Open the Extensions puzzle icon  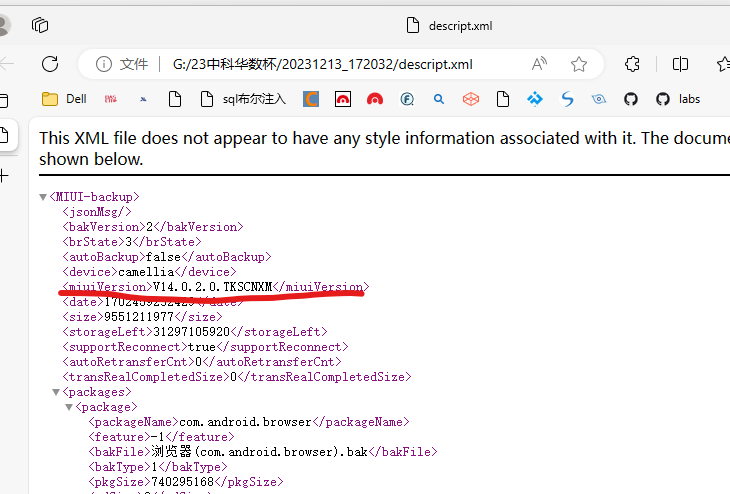[x=632, y=64]
